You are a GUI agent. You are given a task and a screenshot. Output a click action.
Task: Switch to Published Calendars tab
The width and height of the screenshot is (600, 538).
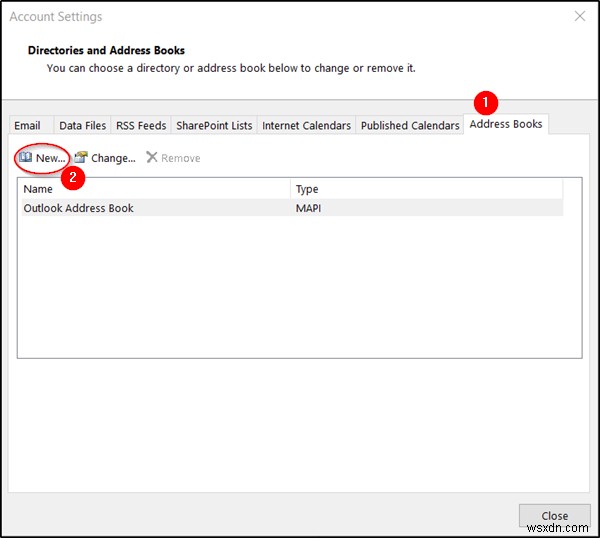[x=410, y=126]
